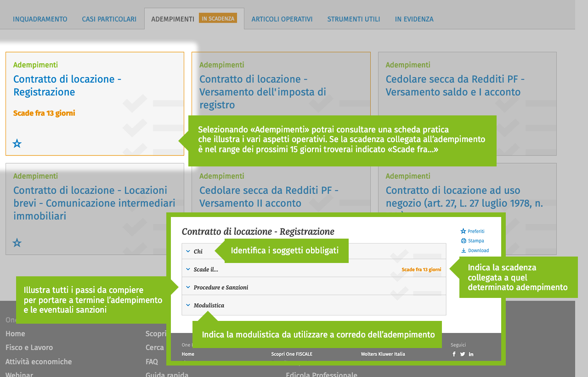
Task: Open the Wolters Kluwer Italia link
Action: [x=382, y=354]
